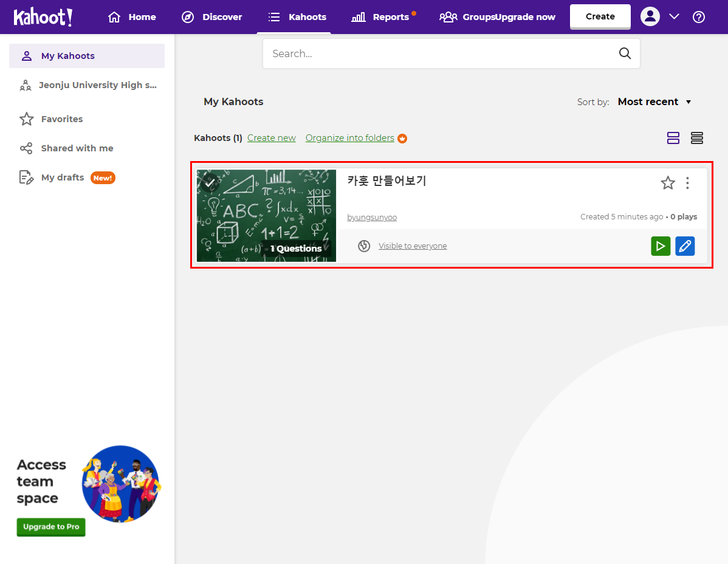Open the help question mark icon
The image size is (728, 564).
pyautogui.click(x=698, y=17)
